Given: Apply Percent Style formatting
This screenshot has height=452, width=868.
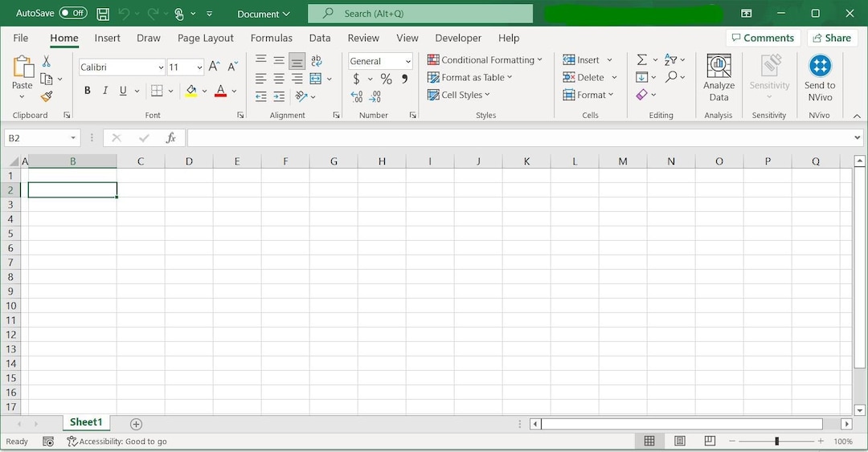Looking at the screenshot, I should click(x=386, y=79).
